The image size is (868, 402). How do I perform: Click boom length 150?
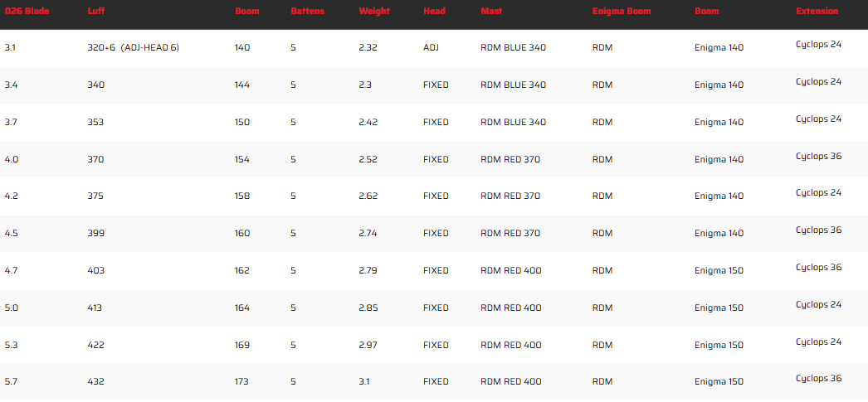pyautogui.click(x=242, y=122)
